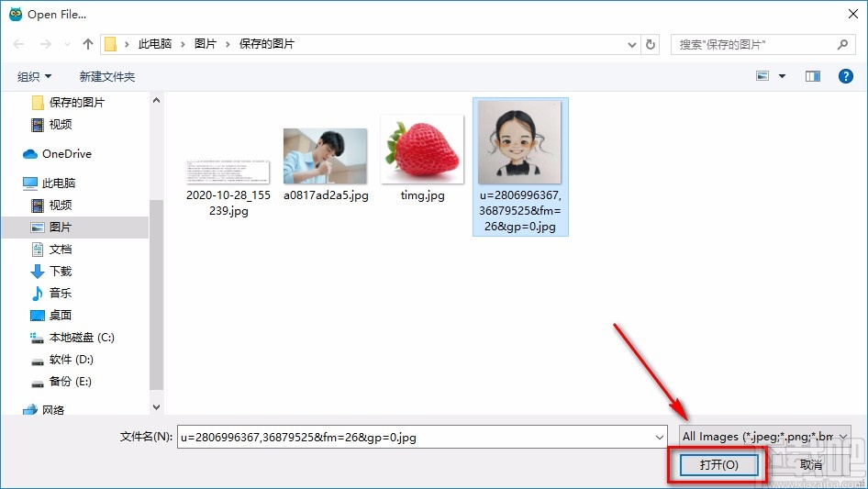The height and width of the screenshot is (489, 868).
Task: Click the a0817ad2a5.jpg file name
Action: pyautogui.click(x=326, y=195)
